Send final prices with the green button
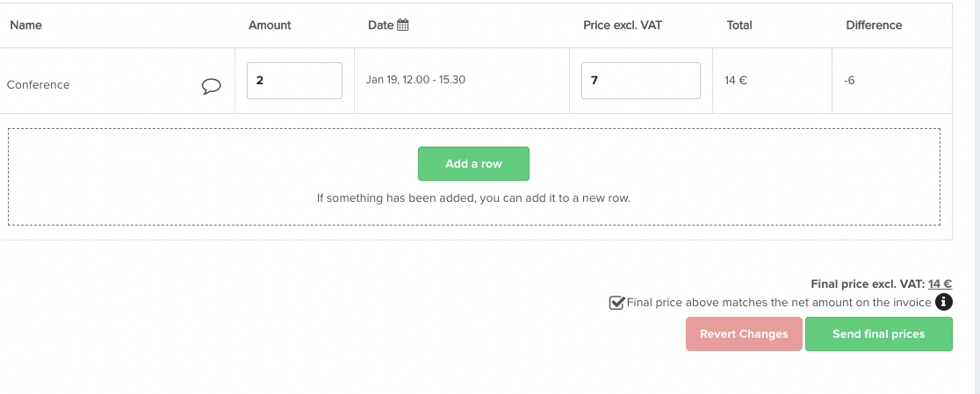Image resolution: width=980 pixels, height=394 pixels. click(879, 334)
